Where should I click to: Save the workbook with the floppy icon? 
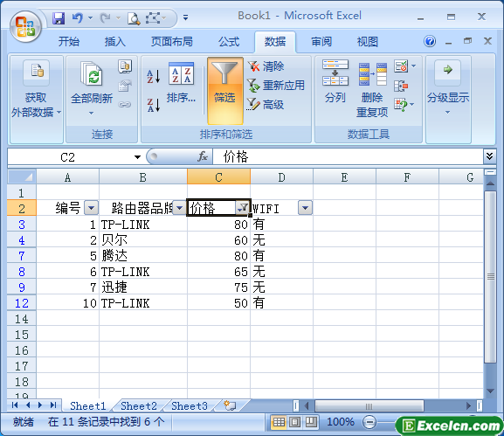[x=59, y=18]
